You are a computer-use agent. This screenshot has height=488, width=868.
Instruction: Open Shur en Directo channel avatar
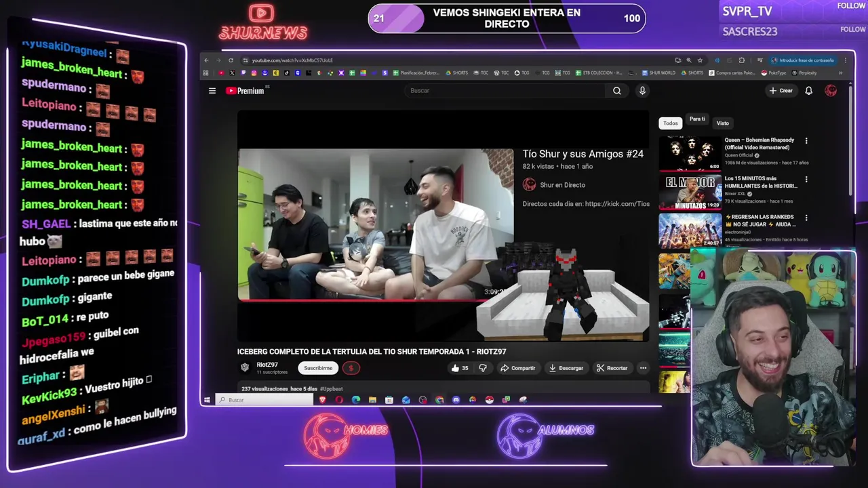(529, 184)
